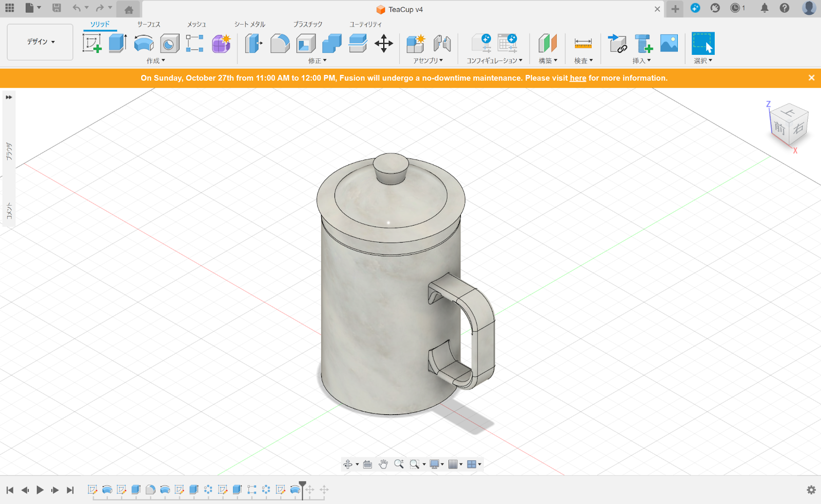Select the Rectangular Pattern tool in the toolbar
The image size is (821, 504).
[x=194, y=44]
